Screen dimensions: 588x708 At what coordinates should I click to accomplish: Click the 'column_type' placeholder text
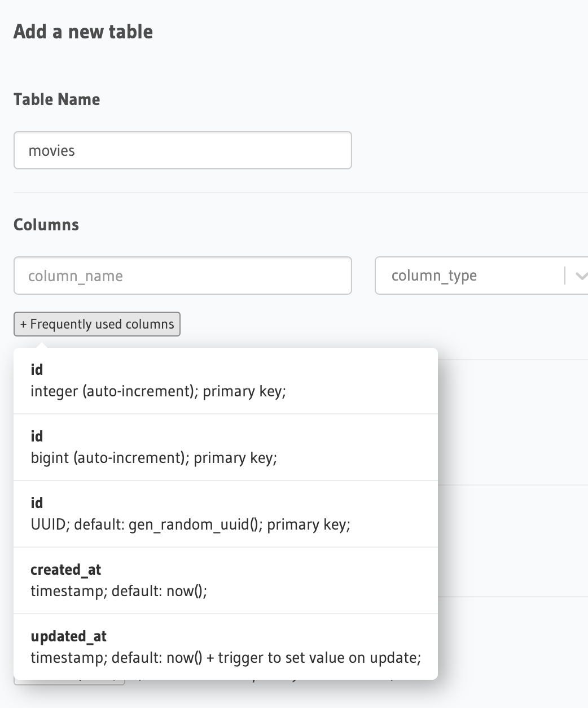434,276
